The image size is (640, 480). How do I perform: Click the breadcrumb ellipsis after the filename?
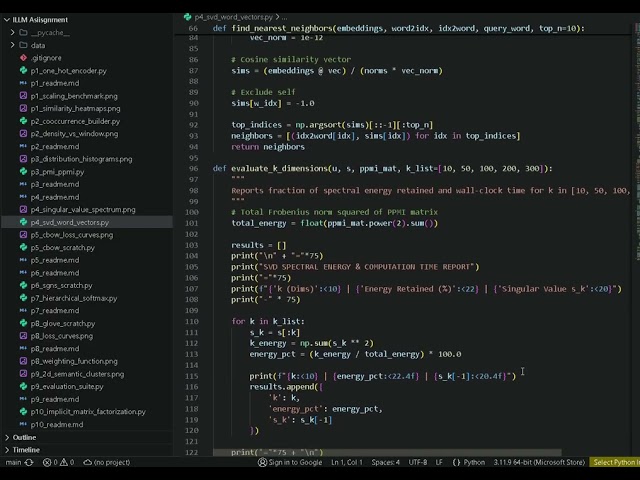[284, 17]
